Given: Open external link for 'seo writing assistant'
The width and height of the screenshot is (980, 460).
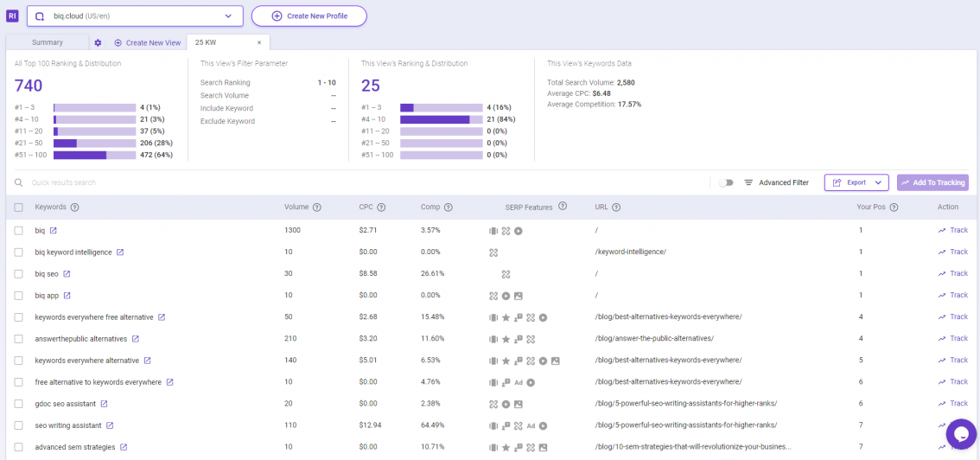Looking at the screenshot, I should click(110, 425).
